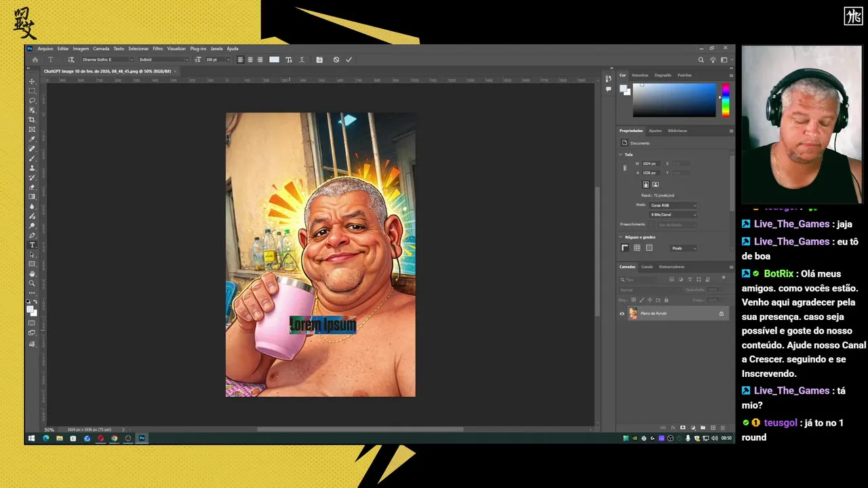Set canvas to landscape orientation

655,184
